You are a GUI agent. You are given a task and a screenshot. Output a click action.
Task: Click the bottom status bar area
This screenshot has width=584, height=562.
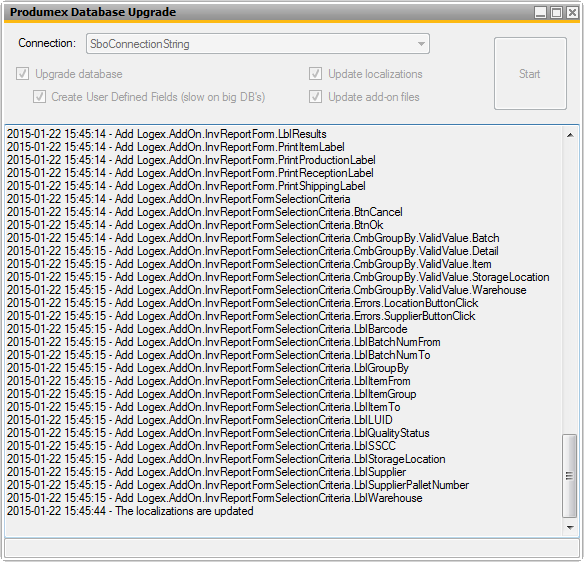[292, 548]
